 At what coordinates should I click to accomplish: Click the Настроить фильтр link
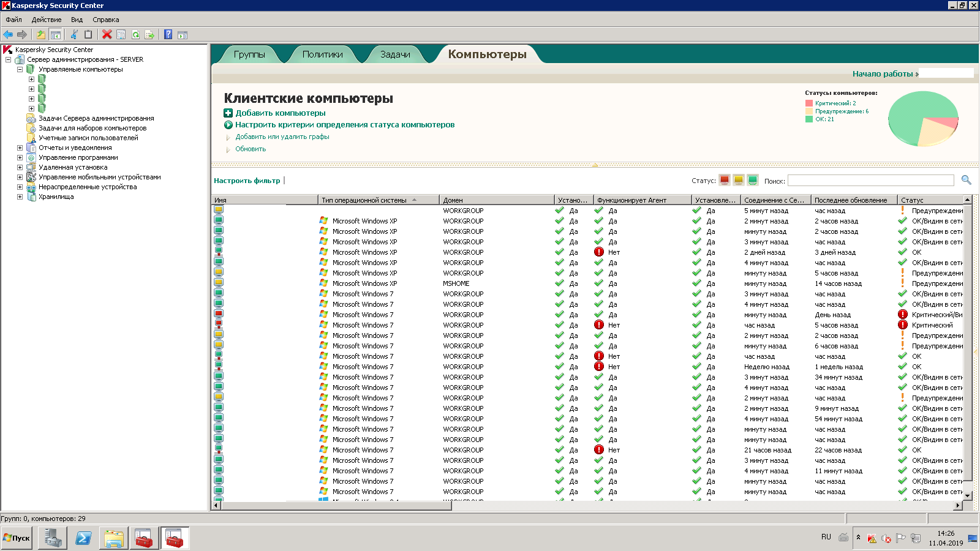coord(247,181)
